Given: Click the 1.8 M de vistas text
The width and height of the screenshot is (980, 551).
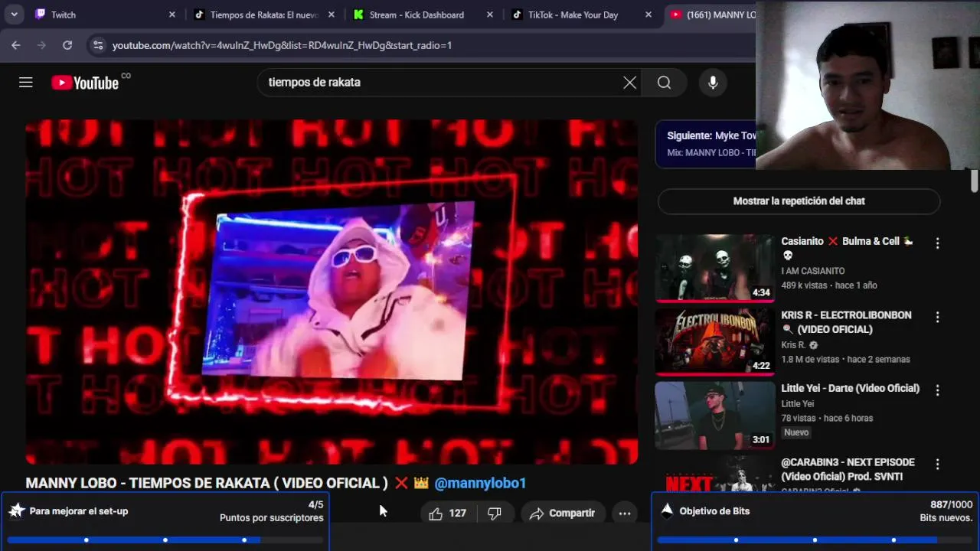Looking at the screenshot, I should coord(810,359).
